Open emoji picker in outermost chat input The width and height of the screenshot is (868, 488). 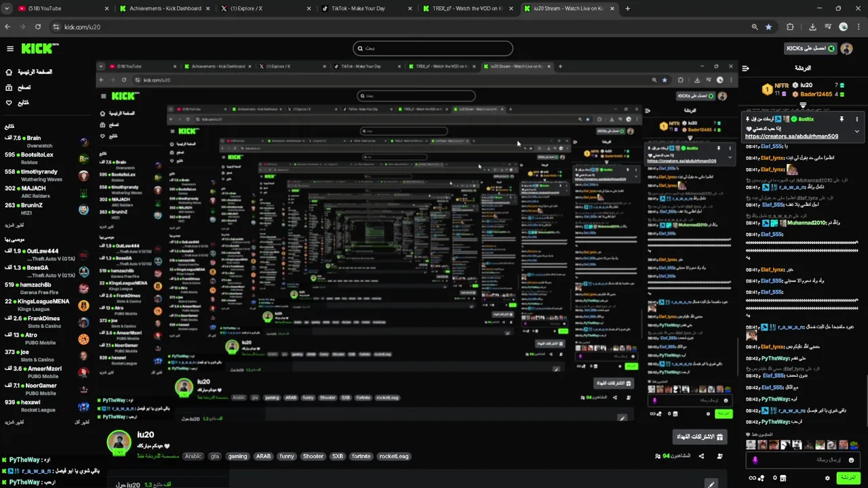pos(851,460)
